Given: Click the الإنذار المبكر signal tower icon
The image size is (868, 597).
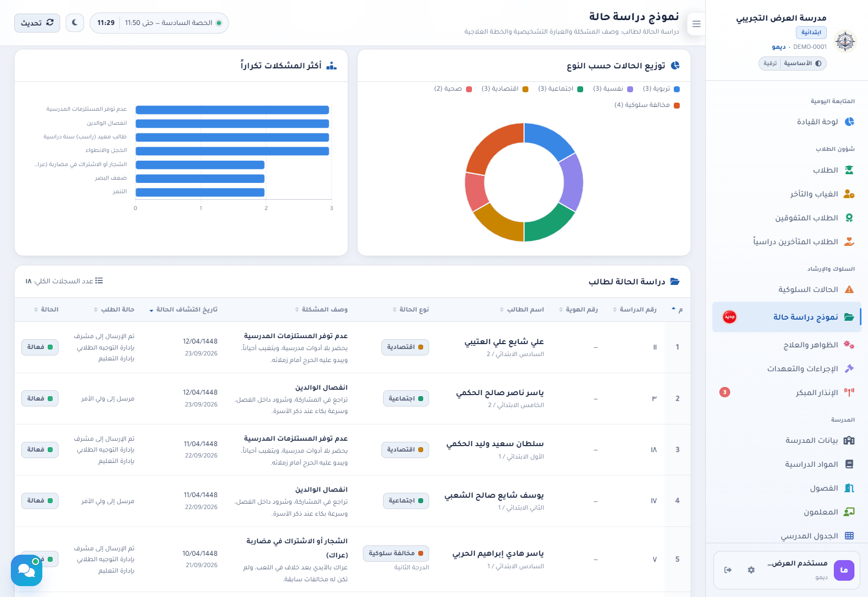Looking at the screenshot, I should pos(850,392).
